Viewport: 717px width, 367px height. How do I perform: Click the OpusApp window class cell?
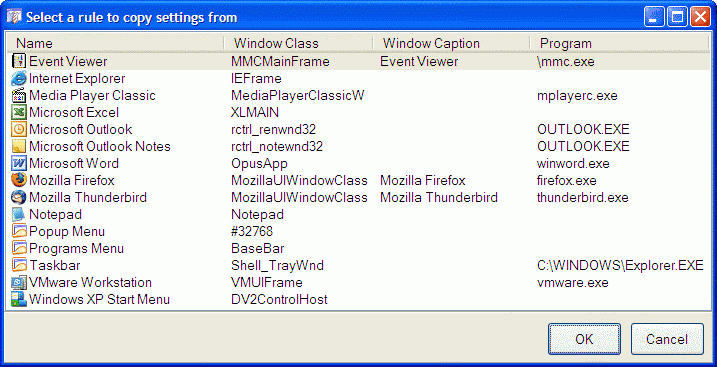(259, 163)
